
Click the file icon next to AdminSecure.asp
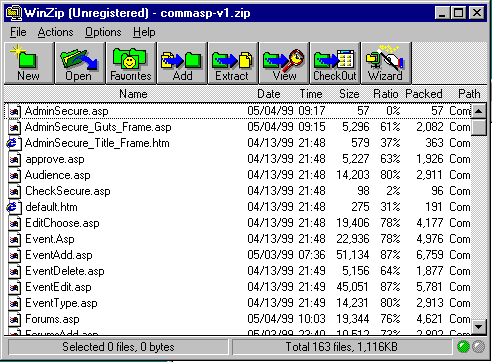tap(14, 111)
